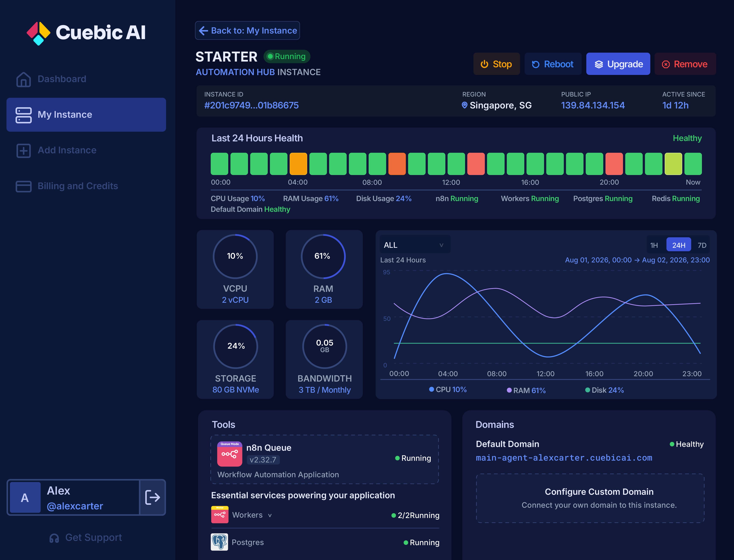Image resolution: width=734 pixels, height=560 pixels.
Task: Switch chart to 1H range
Action: (654, 245)
